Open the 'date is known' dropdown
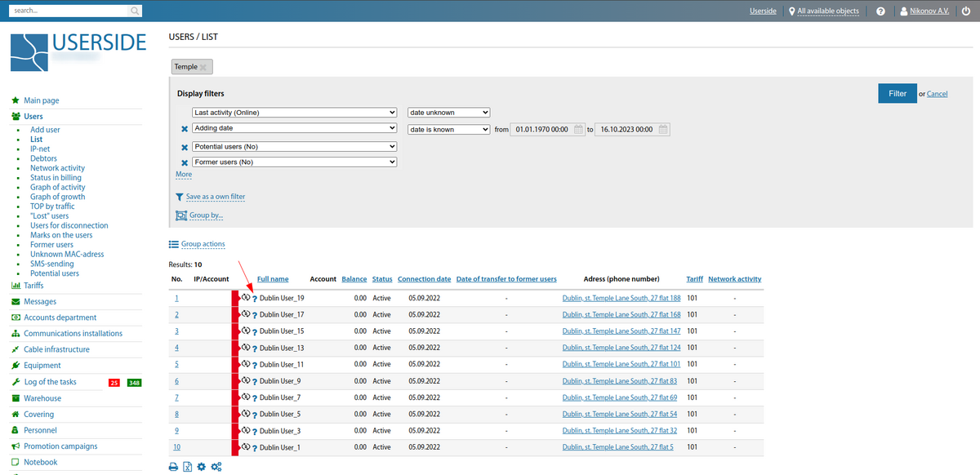The width and height of the screenshot is (980, 475). pos(448,129)
